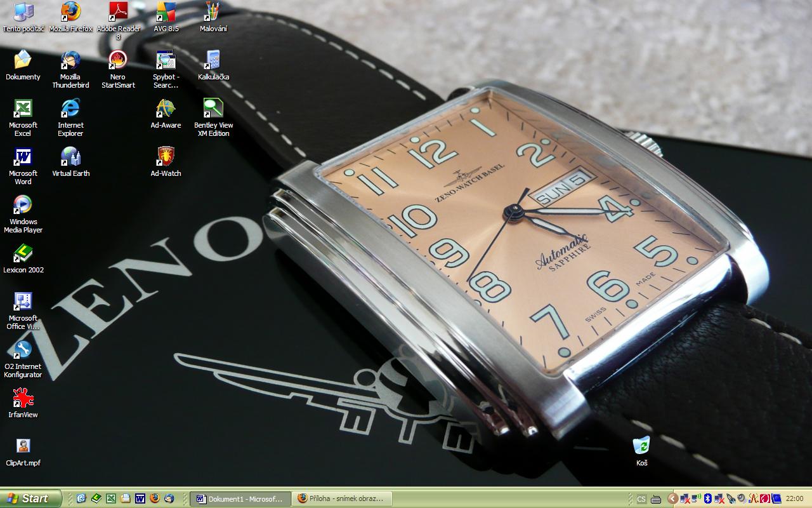Viewport: 812px width, 508px height.
Task: Click the Ad-Watch desktop icon
Action: tap(166, 157)
